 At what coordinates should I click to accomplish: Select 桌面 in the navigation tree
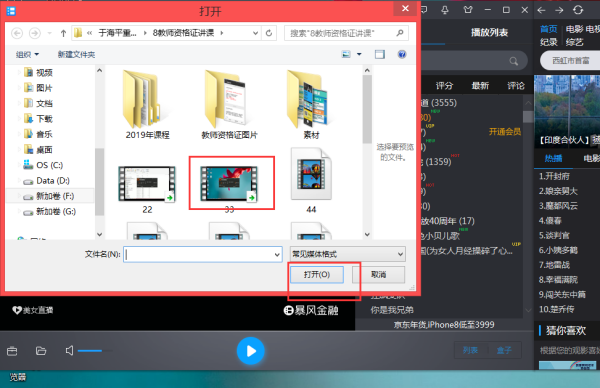click(44, 150)
